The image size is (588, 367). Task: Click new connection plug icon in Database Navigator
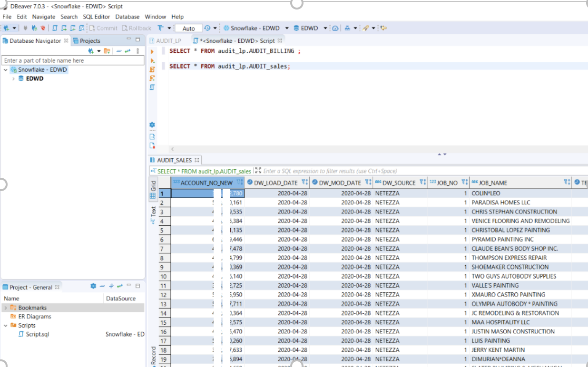point(91,51)
